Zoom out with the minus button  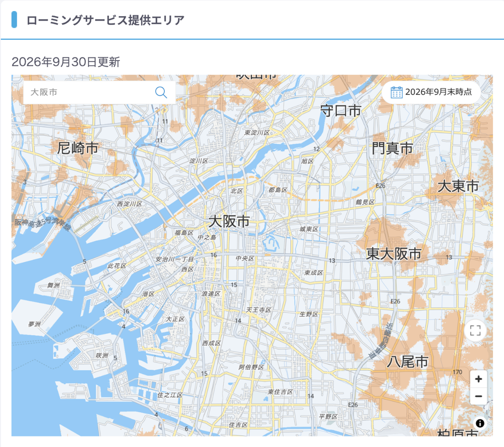pos(478,396)
